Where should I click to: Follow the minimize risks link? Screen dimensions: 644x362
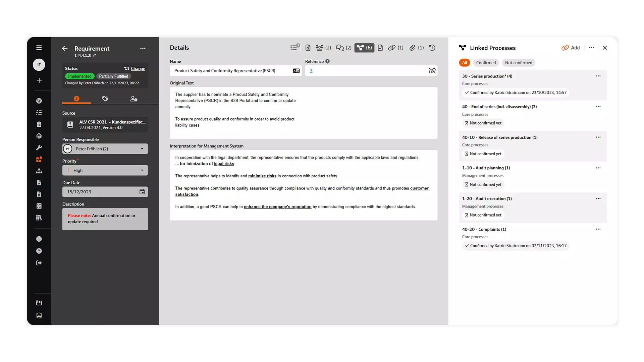coord(262,176)
